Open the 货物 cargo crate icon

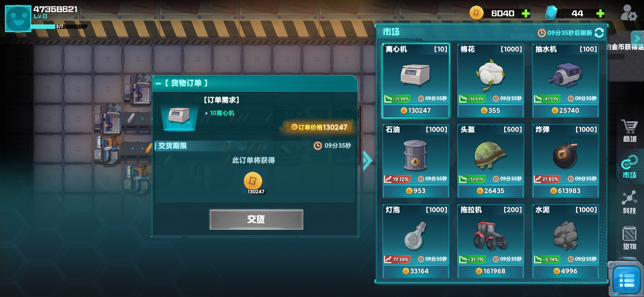click(x=629, y=238)
